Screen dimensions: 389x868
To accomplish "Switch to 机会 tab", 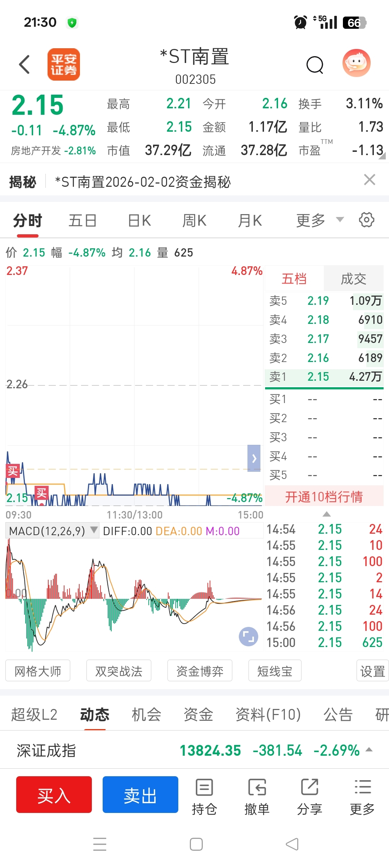I will point(146,714).
